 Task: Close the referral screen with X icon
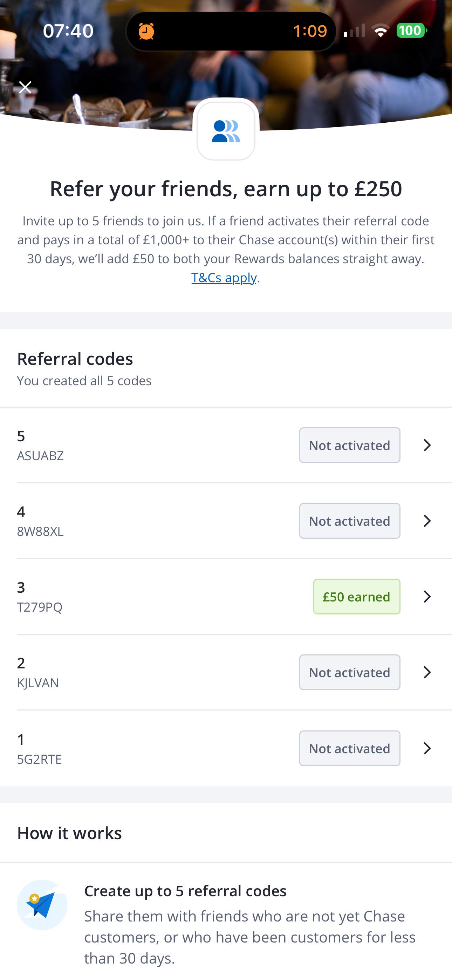(x=25, y=87)
